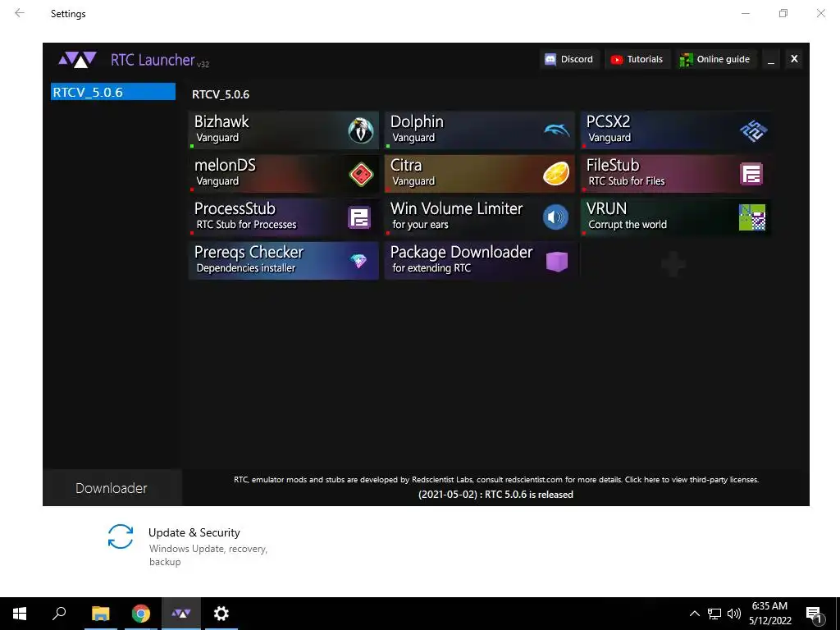Screen dimensions: 840x630
Task: Click the volume tray icon
Action: pyautogui.click(x=734, y=614)
